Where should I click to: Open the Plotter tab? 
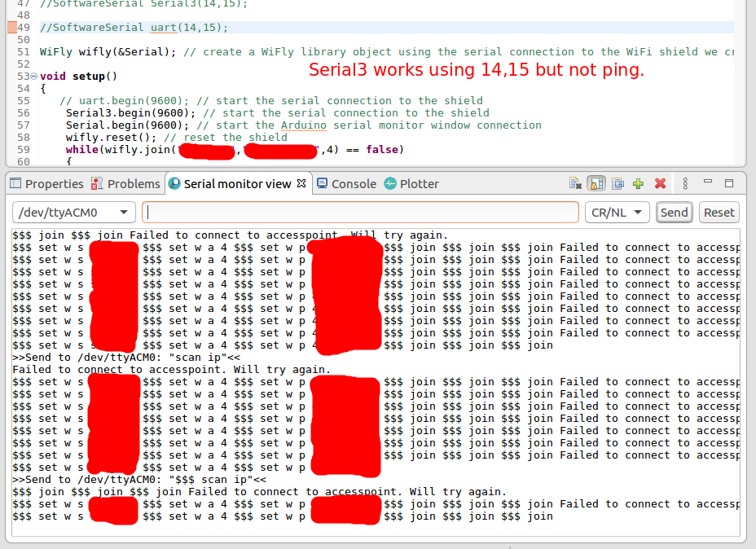click(x=411, y=184)
